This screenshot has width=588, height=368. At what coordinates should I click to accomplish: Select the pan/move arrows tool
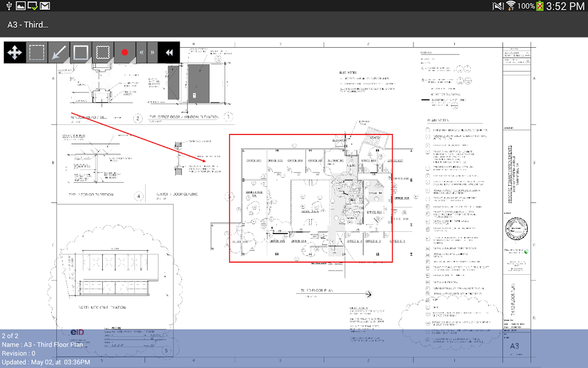pos(14,52)
